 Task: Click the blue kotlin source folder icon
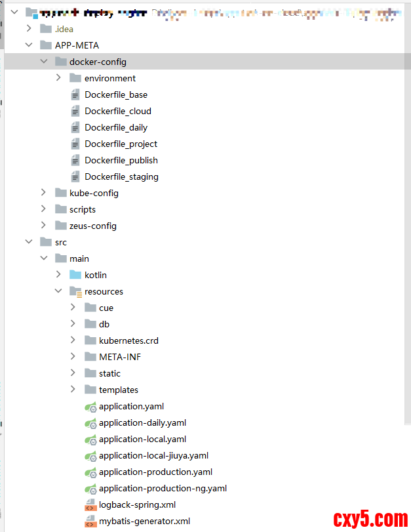tap(75, 275)
